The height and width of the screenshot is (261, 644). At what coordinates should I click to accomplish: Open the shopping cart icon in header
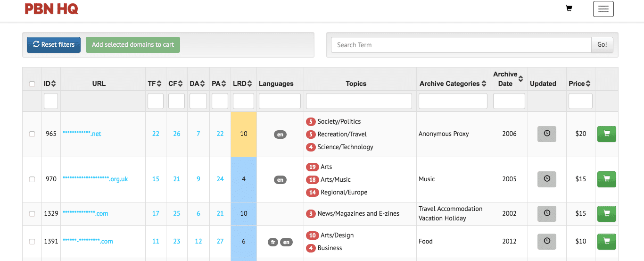coord(569,8)
